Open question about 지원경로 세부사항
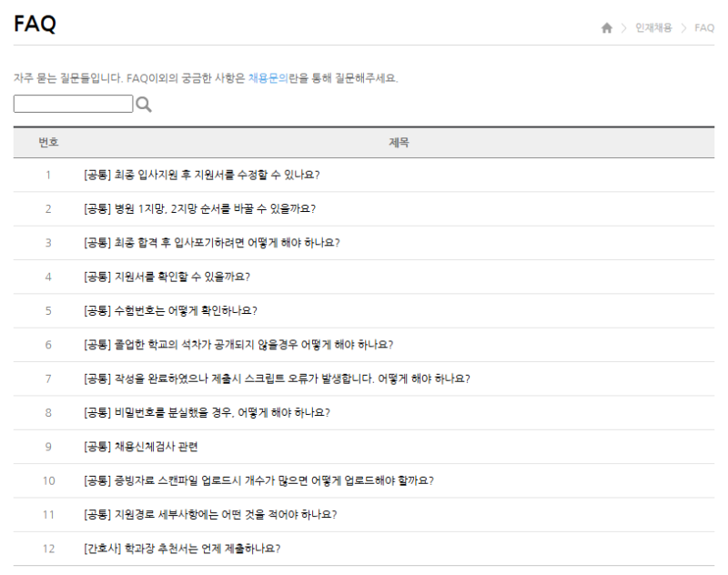728x575 pixels. pyautogui.click(x=210, y=514)
